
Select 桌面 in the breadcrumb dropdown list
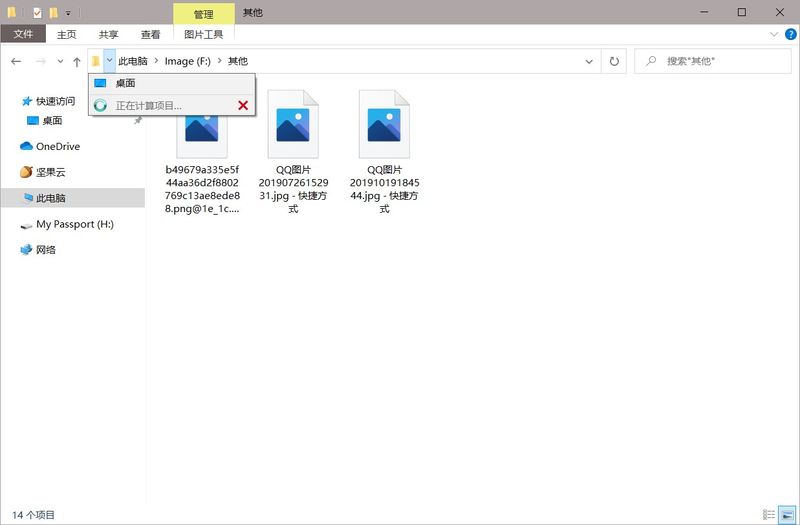[x=125, y=83]
